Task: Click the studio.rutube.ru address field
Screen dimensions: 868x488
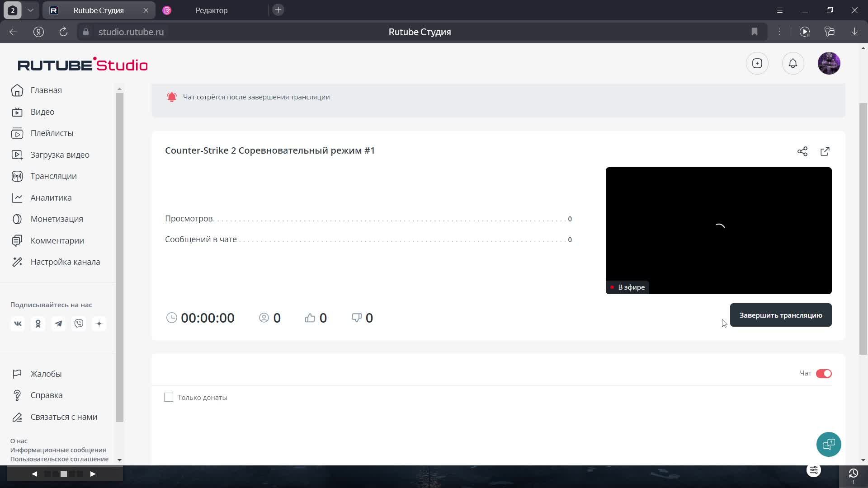Action: 131,32
